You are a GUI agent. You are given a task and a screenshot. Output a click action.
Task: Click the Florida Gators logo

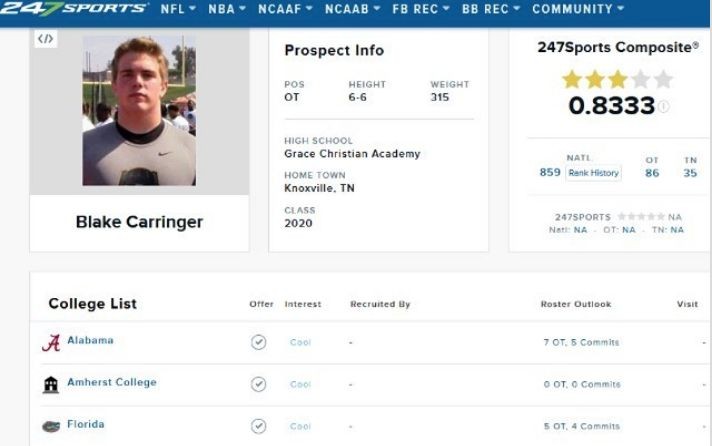51,426
